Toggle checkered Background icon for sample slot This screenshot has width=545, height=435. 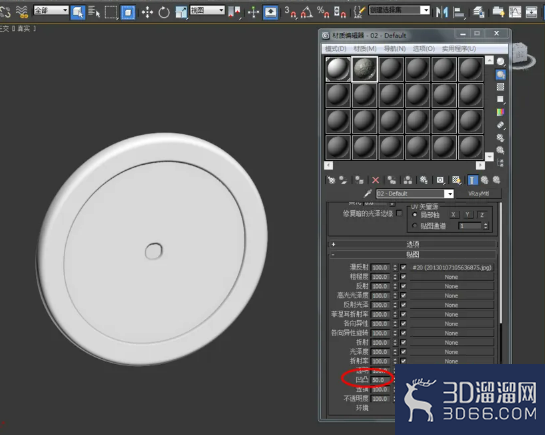tap(501, 87)
